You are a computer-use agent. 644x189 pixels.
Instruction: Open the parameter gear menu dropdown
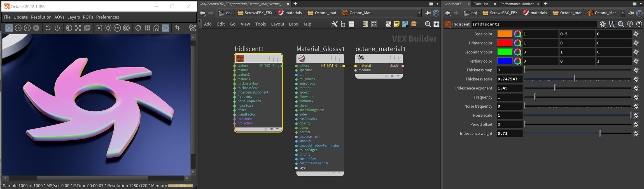coord(603,24)
